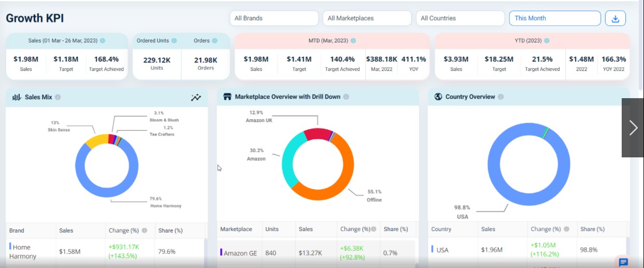Screen dimensions: 644x268
Task: Click the 168.4% Target Achieved value
Action: (106, 59)
